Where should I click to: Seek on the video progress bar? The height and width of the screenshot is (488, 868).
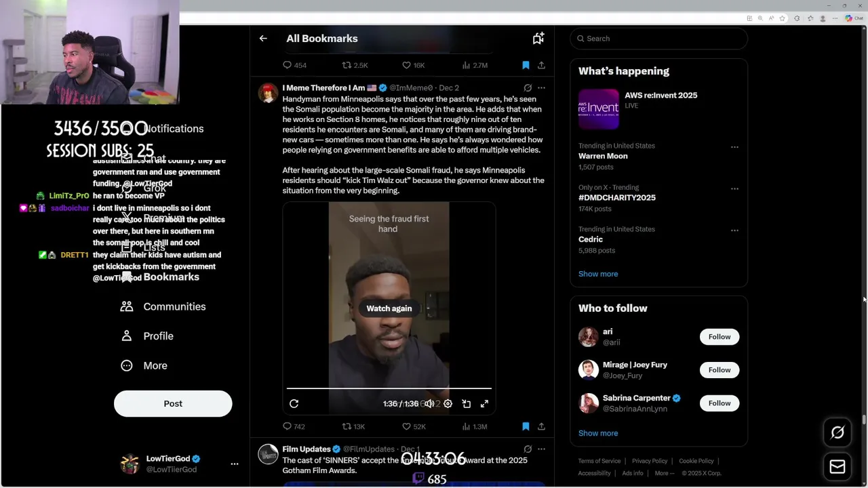pyautogui.click(x=389, y=388)
